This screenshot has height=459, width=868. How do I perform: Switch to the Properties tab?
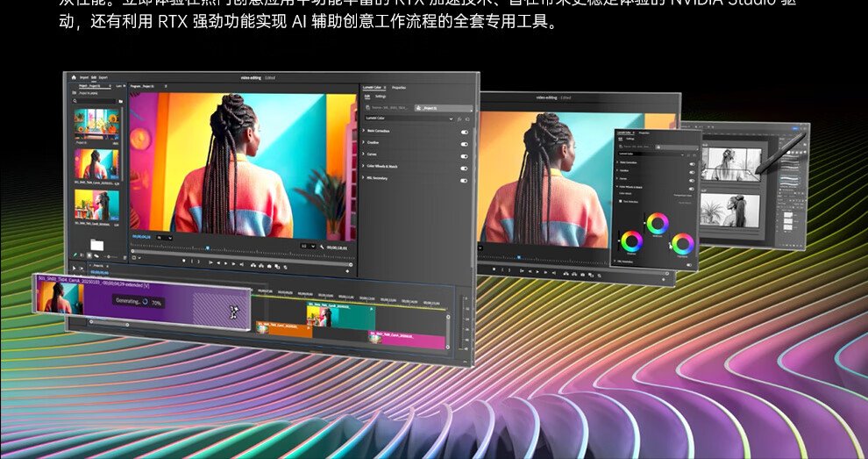pos(398,88)
